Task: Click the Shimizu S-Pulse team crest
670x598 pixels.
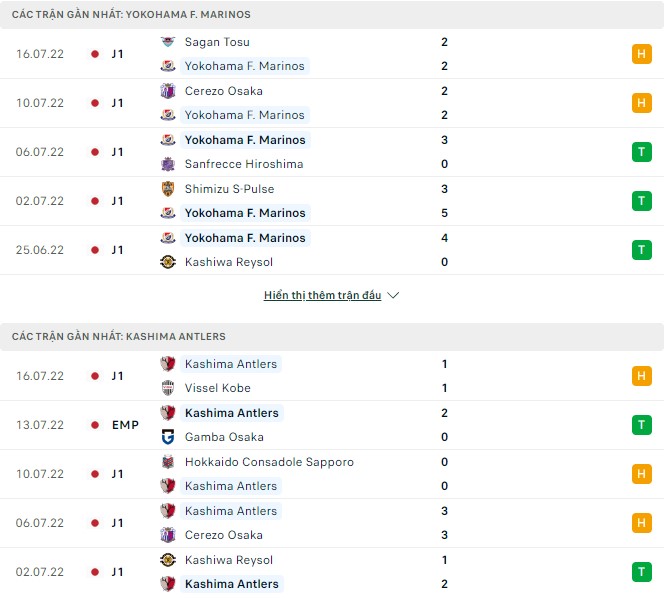Action: pyautogui.click(x=168, y=189)
